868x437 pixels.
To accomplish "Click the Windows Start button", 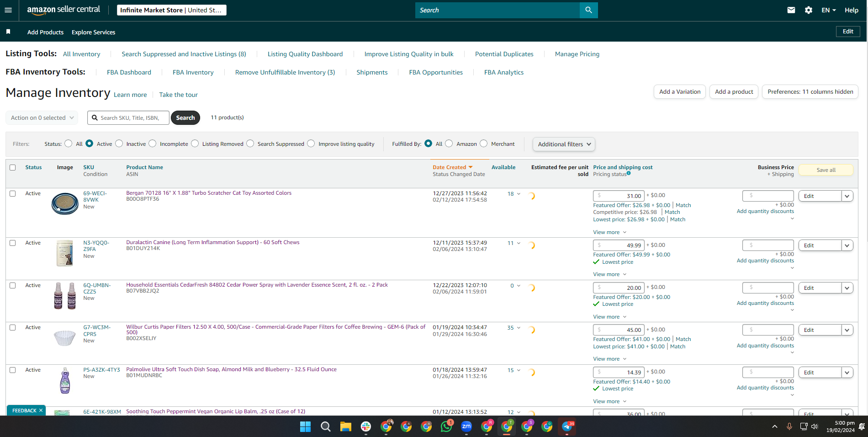I will click(306, 426).
